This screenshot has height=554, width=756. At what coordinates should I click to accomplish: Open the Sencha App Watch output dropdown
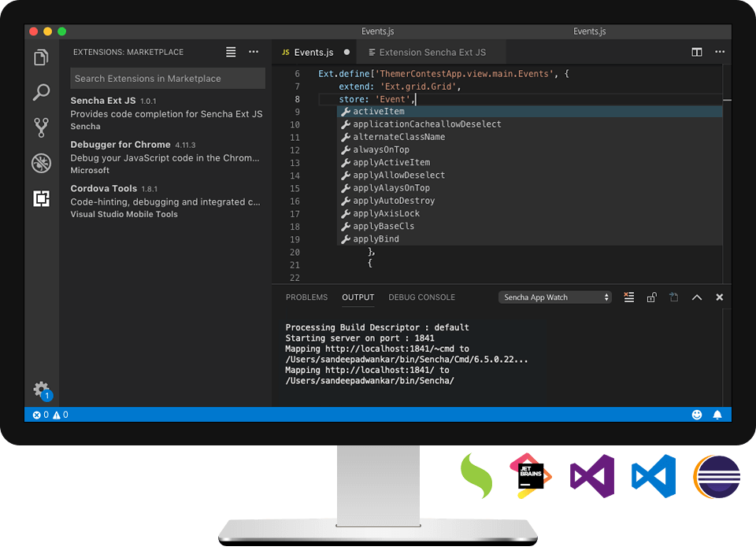(x=555, y=297)
